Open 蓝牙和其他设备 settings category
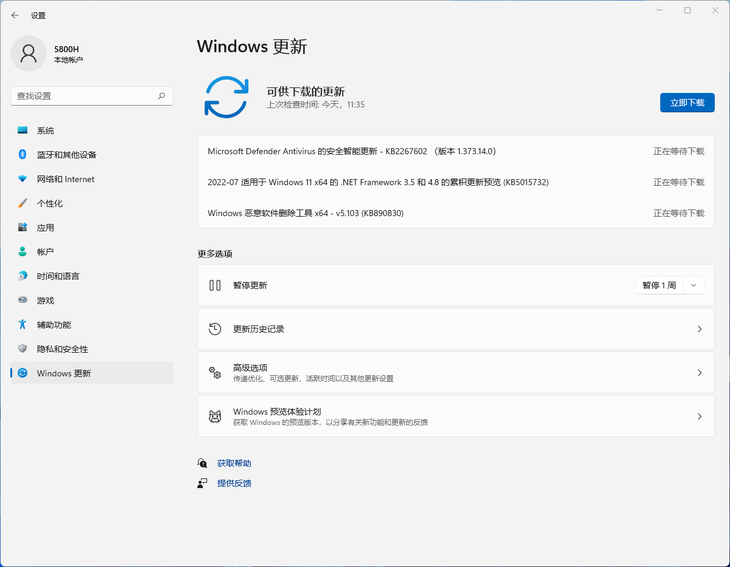The image size is (730, 567). point(91,155)
